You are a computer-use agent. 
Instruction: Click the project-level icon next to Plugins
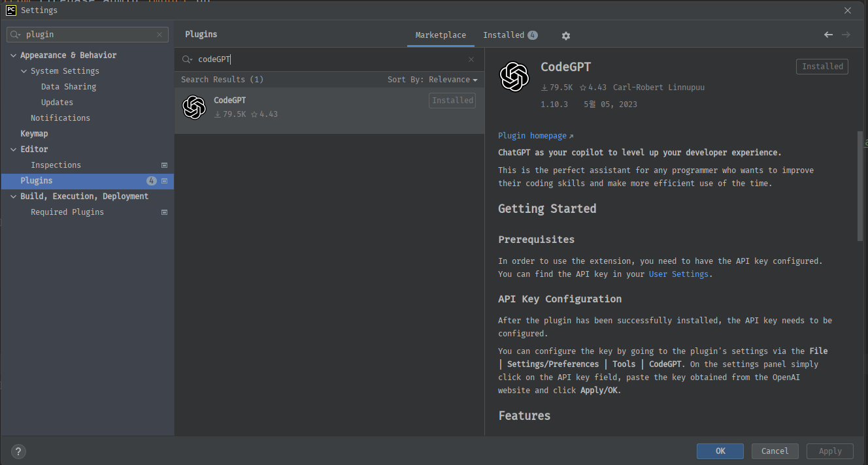click(164, 181)
